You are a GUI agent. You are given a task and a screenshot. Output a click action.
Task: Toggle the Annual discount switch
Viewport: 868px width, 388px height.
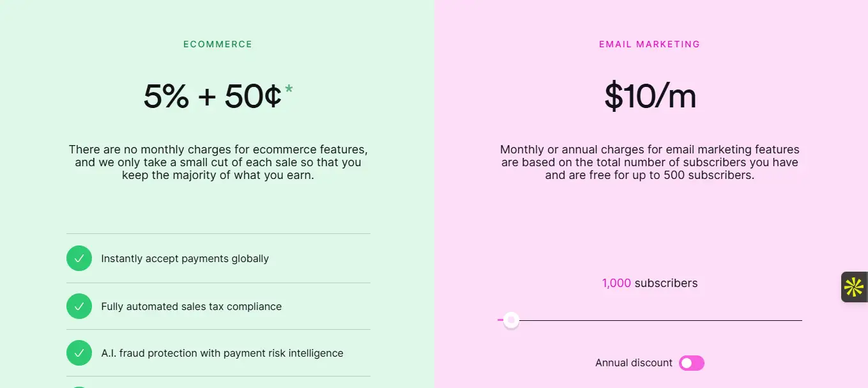tap(691, 363)
